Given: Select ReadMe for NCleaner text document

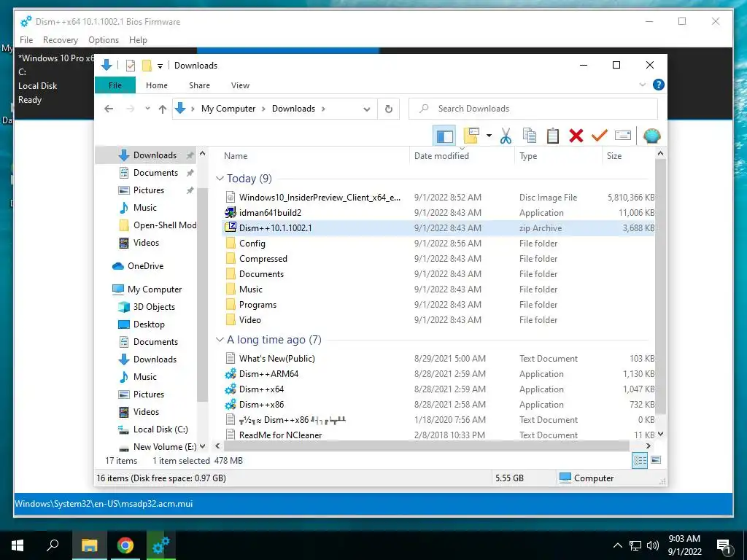Looking at the screenshot, I should click(x=280, y=435).
